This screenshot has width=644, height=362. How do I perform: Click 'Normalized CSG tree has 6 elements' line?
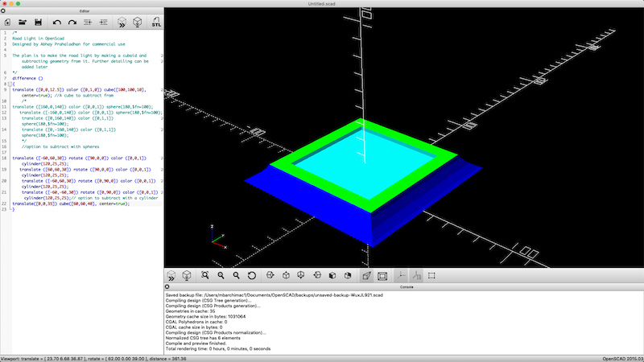pyautogui.click(x=203, y=338)
